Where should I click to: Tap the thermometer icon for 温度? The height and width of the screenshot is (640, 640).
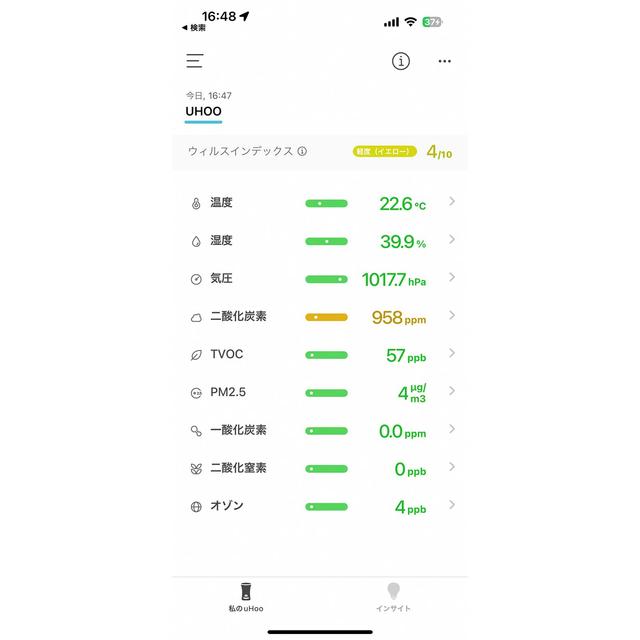tap(196, 203)
